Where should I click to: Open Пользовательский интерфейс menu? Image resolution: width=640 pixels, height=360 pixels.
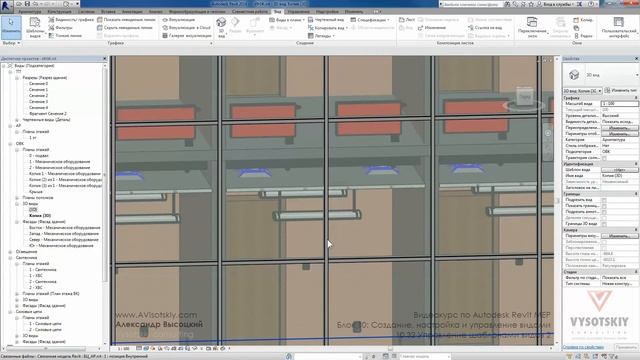click(619, 27)
